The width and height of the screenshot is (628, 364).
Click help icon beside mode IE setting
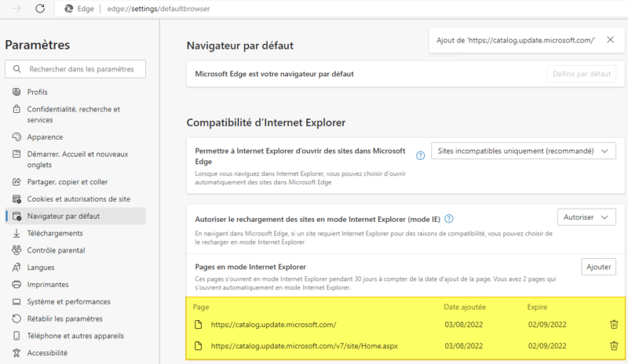click(449, 219)
